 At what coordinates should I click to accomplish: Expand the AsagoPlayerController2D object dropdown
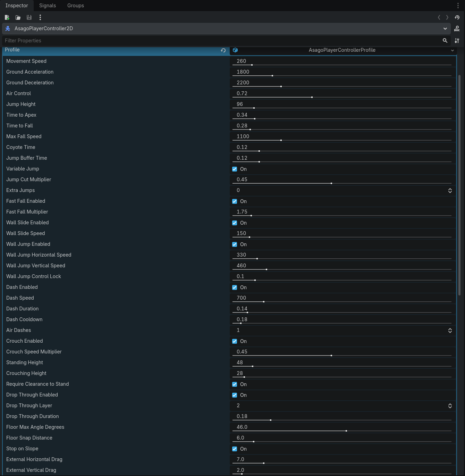click(445, 28)
